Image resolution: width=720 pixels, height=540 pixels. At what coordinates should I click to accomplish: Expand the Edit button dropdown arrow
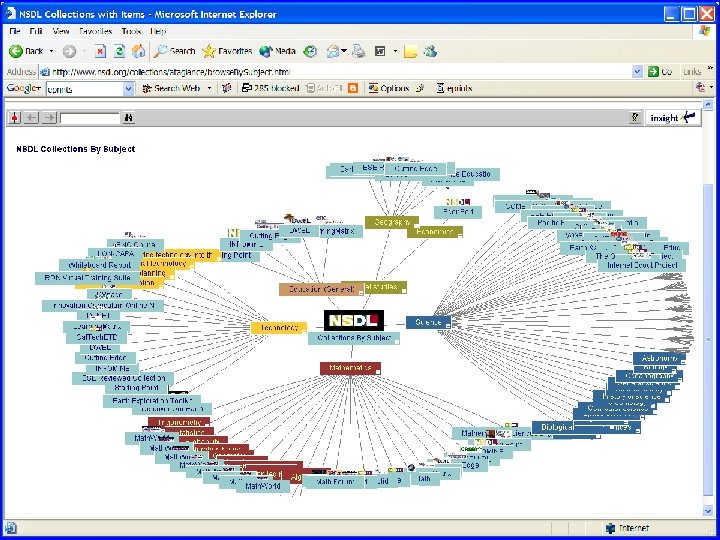[395, 51]
